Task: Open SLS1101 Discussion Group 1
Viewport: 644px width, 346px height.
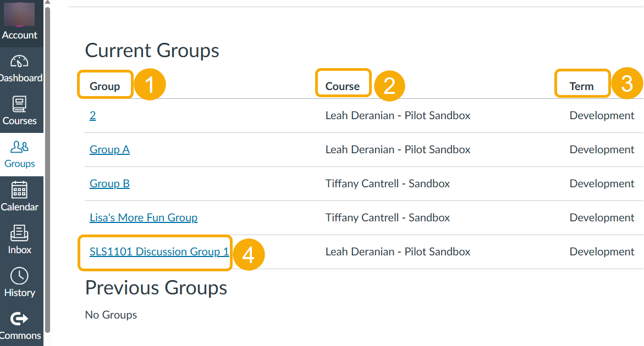Action: tap(159, 252)
